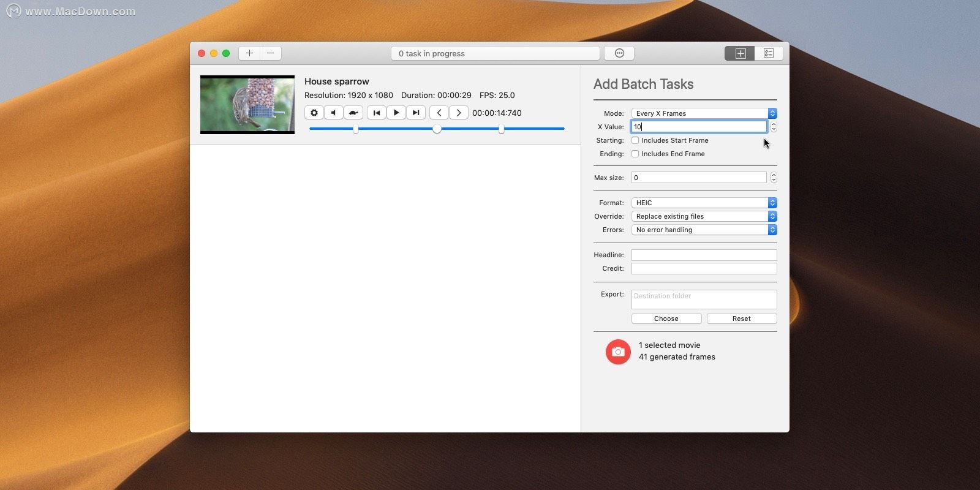Click the task progress status field
980x490 pixels.
[496, 53]
